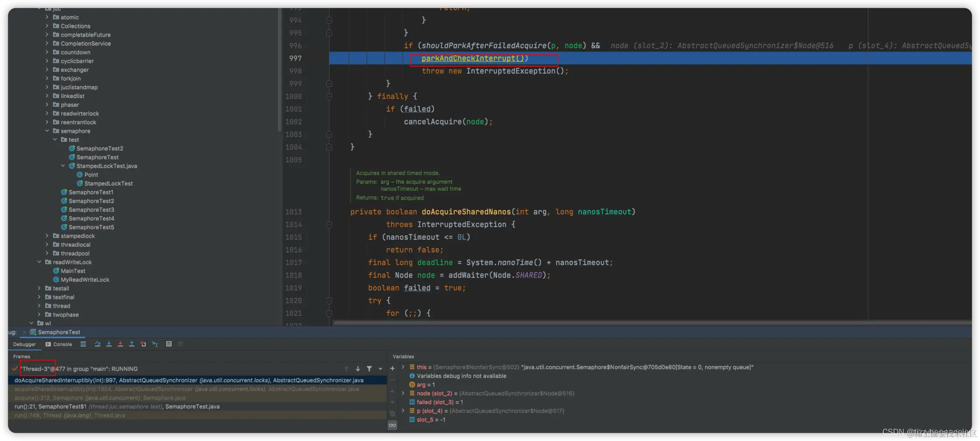Select the SemaphoreTest3 file
This screenshot has height=441, width=980.
[91, 210]
